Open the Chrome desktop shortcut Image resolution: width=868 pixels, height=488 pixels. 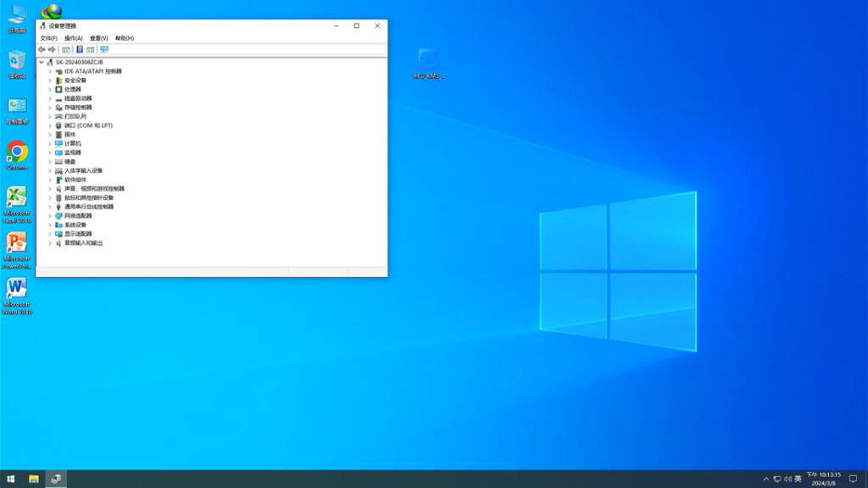pyautogui.click(x=17, y=152)
